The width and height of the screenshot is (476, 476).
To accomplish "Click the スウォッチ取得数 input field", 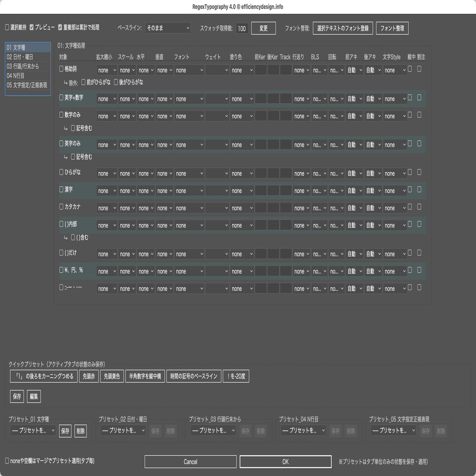I will (242, 28).
